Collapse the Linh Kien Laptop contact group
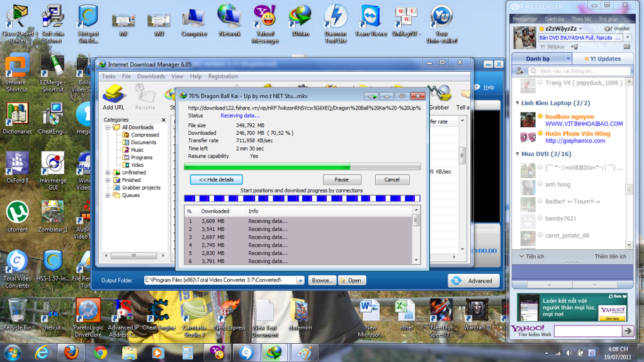Viewport: 644px width, 362px height. coord(517,103)
